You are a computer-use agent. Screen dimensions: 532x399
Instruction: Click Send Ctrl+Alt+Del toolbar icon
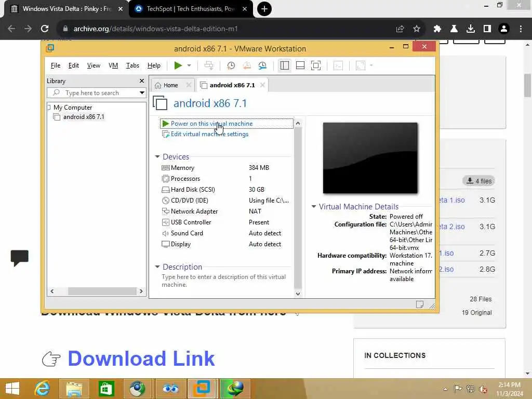pos(209,65)
